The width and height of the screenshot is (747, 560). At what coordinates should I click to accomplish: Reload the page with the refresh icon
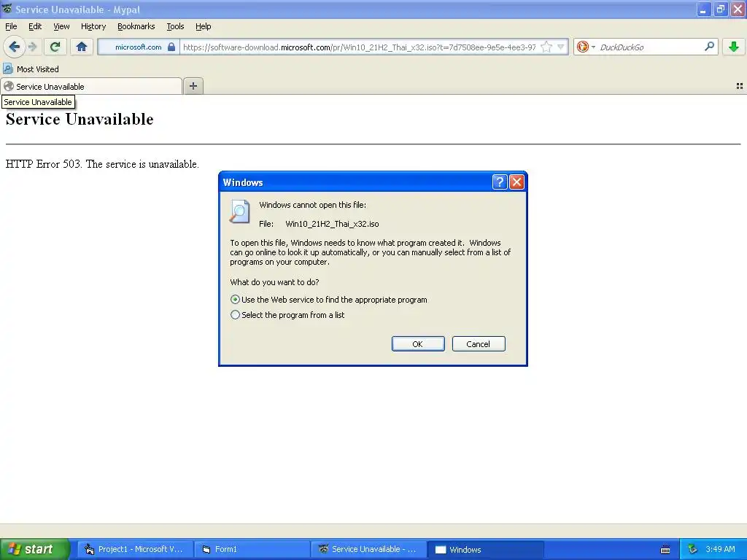(x=55, y=47)
